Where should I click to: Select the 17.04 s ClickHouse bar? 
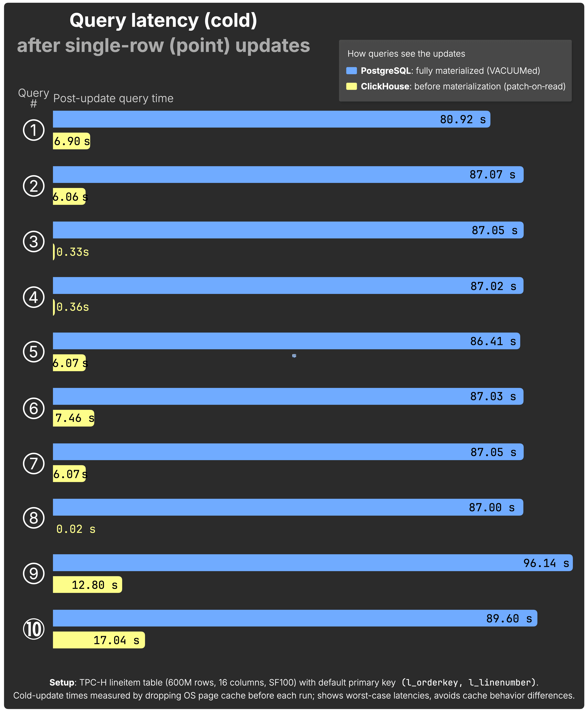pos(99,640)
